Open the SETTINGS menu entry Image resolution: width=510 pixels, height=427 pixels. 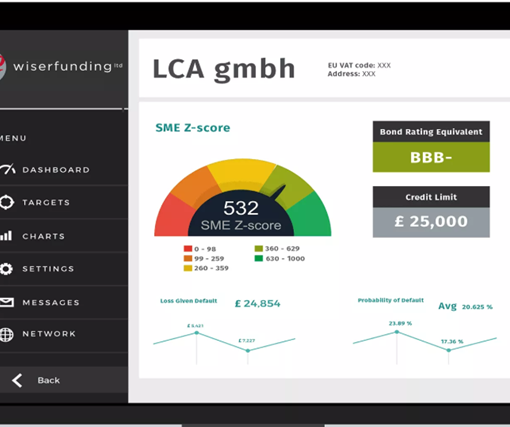(x=48, y=269)
